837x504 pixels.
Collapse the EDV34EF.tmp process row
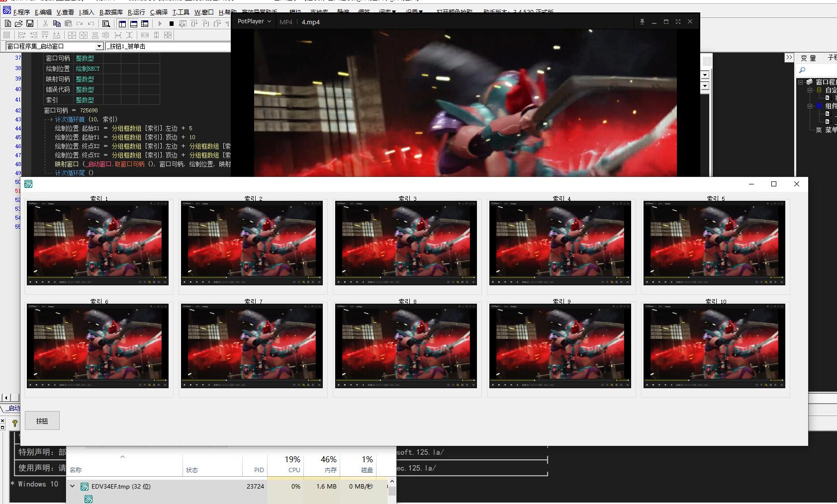(x=73, y=486)
